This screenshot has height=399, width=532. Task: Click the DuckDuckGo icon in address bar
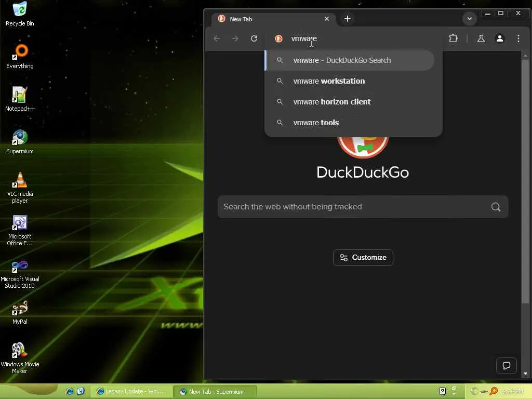click(x=278, y=38)
